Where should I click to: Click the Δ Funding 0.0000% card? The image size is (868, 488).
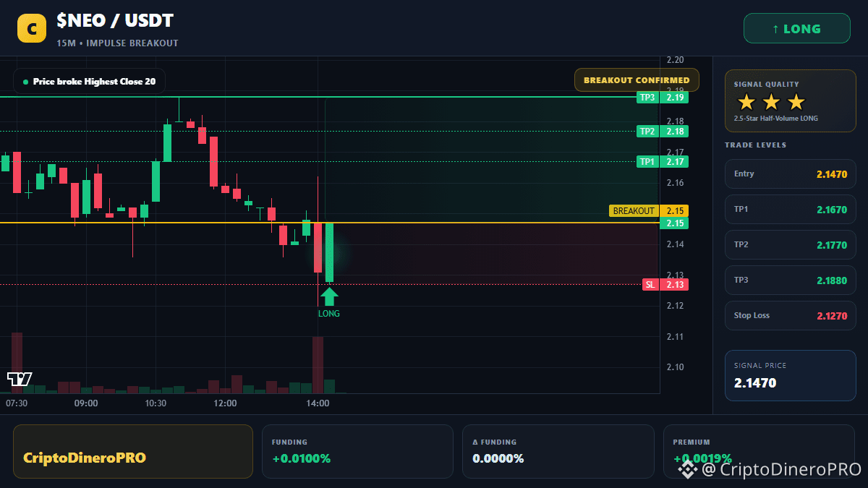click(x=558, y=451)
